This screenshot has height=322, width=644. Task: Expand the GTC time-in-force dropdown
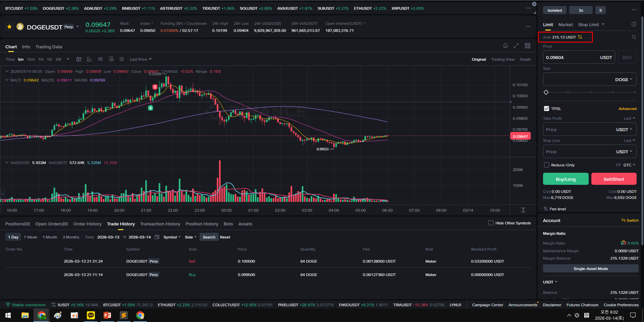click(629, 165)
